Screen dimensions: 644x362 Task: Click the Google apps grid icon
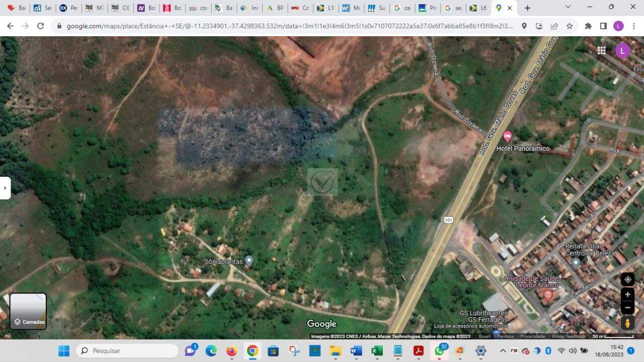click(x=601, y=50)
